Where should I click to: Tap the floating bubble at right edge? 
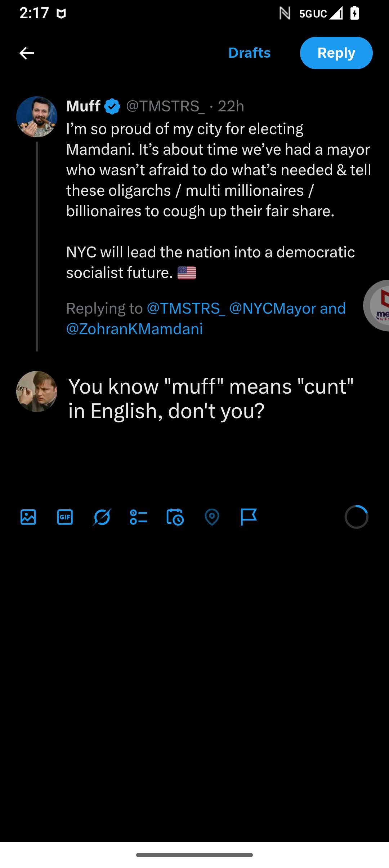pos(377,305)
